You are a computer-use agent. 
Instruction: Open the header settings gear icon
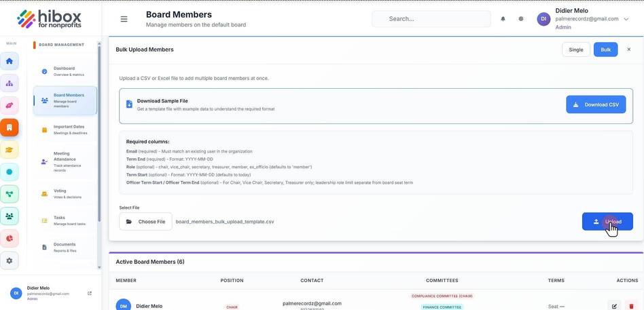click(521, 19)
